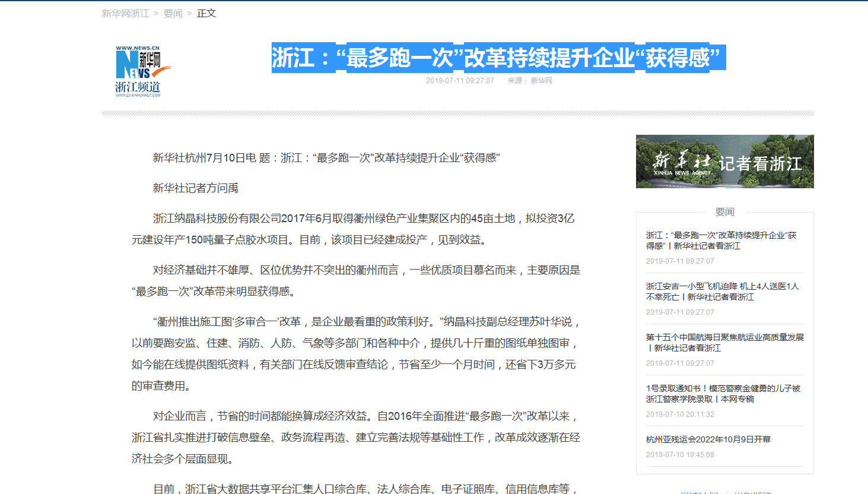This screenshot has height=494, width=868.
Task: Open the 记者看浙江 banner image
Action: coord(724,161)
